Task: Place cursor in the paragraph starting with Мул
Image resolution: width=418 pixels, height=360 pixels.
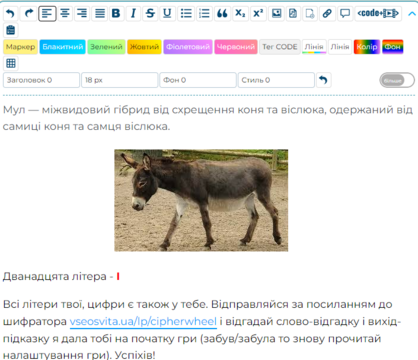Action: click(208, 118)
